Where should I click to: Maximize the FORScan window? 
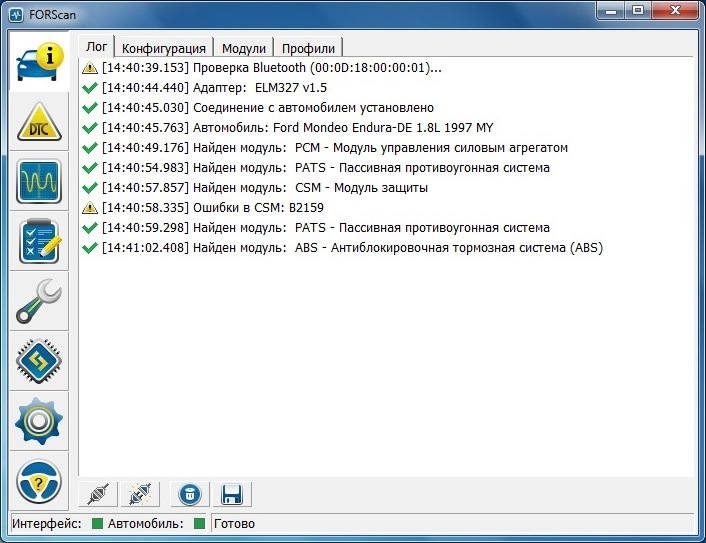(638, 11)
